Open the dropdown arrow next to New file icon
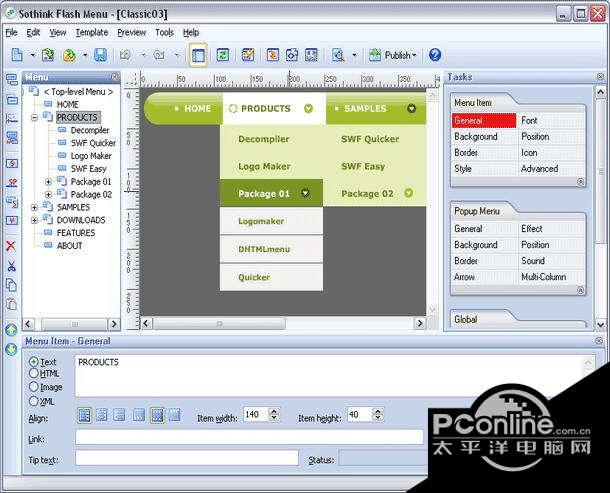The image size is (610, 493). [33, 55]
